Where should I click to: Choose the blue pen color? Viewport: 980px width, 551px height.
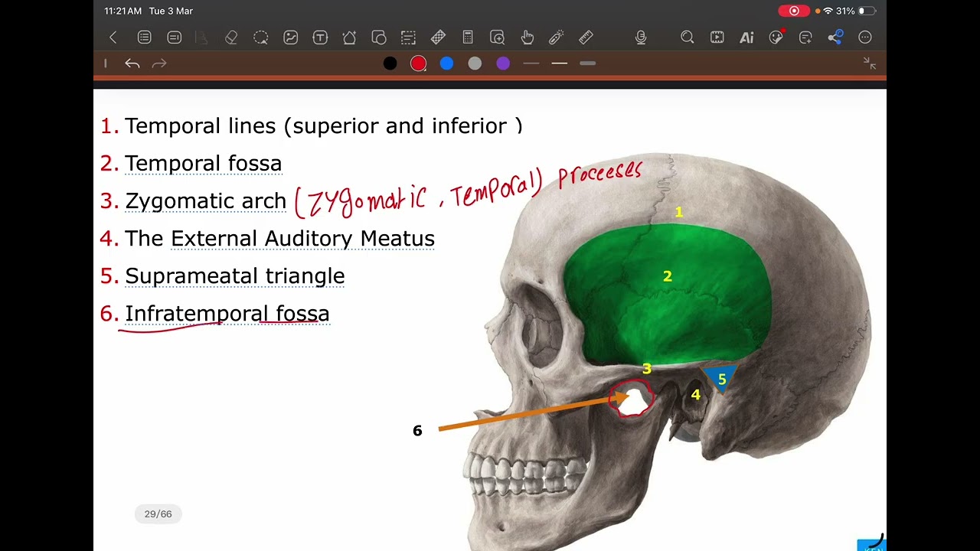(446, 64)
